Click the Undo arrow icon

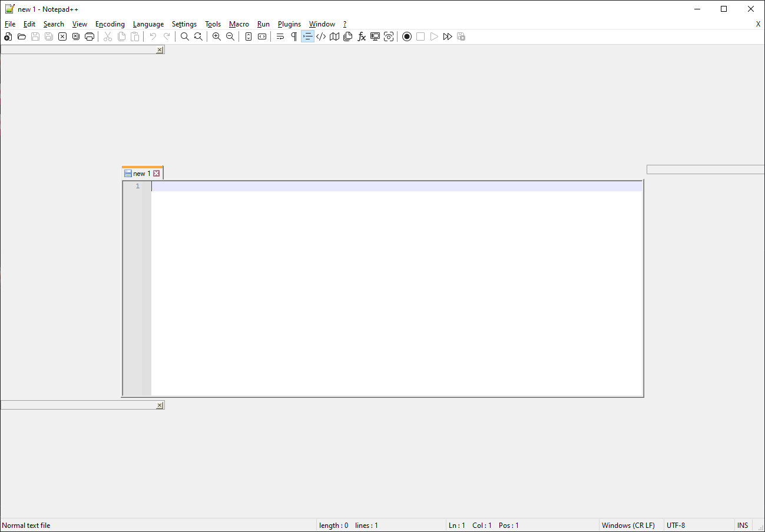[x=153, y=36]
